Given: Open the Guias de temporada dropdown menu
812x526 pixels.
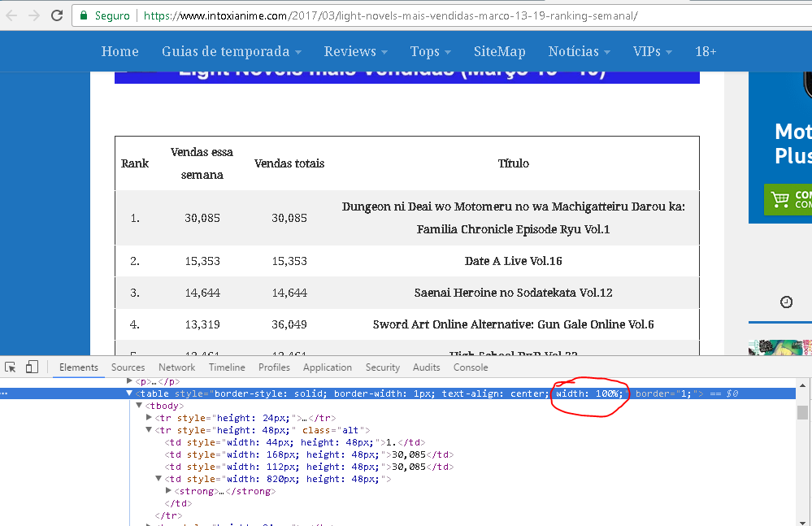Looking at the screenshot, I should pos(231,51).
